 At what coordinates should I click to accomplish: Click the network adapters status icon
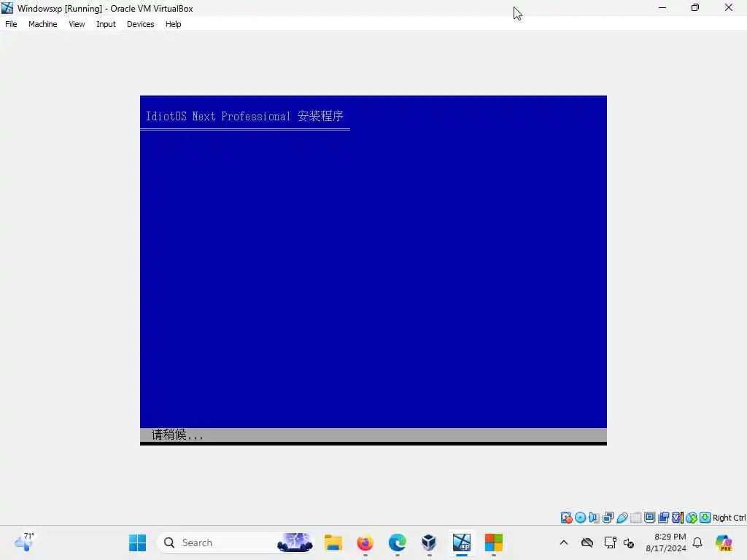point(608,518)
